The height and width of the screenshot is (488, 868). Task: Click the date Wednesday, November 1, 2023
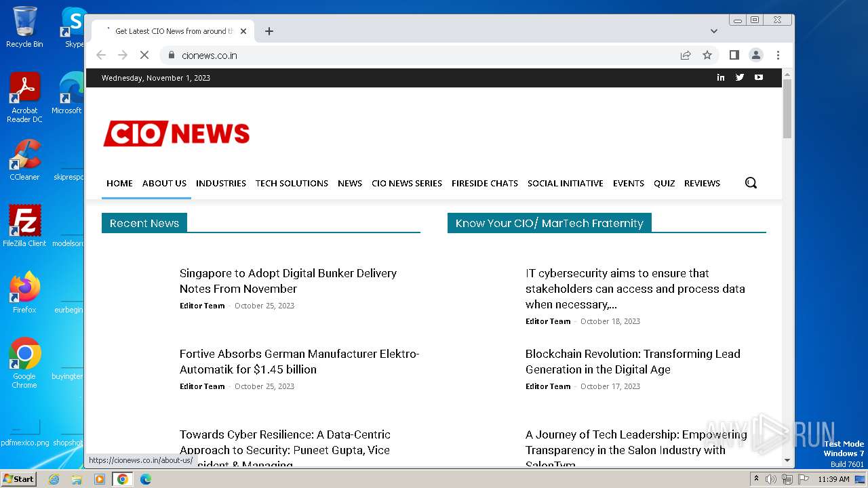(156, 78)
